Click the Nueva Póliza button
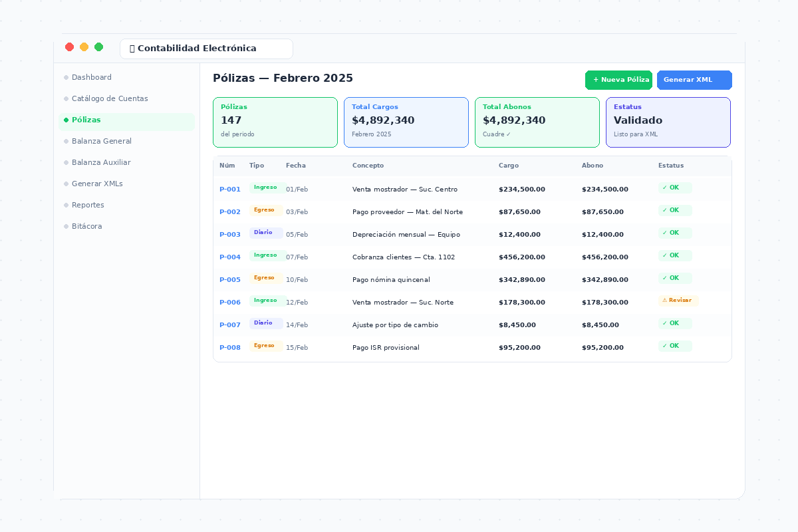Image resolution: width=798 pixels, height=532 pixels. pos(618,80)
